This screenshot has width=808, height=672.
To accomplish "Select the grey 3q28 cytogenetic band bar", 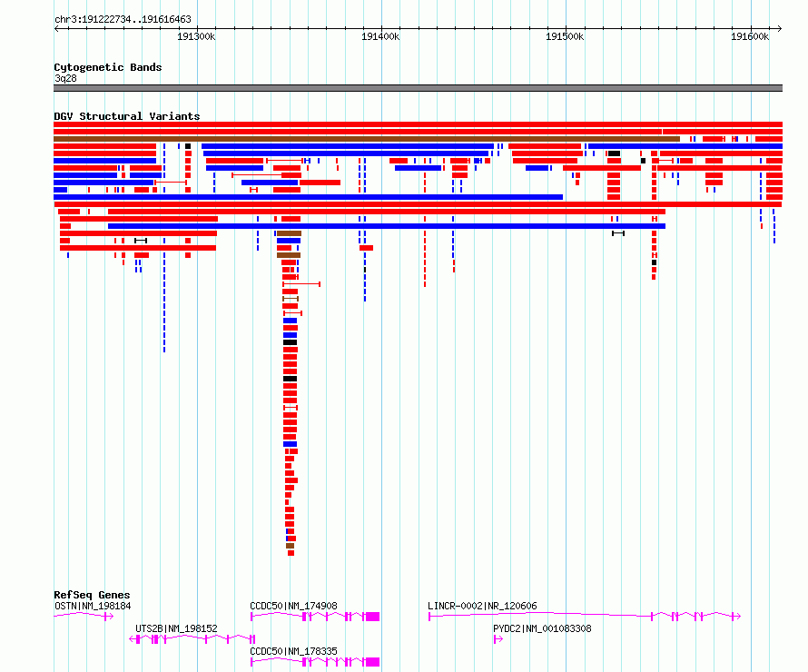I will [418, 88].
